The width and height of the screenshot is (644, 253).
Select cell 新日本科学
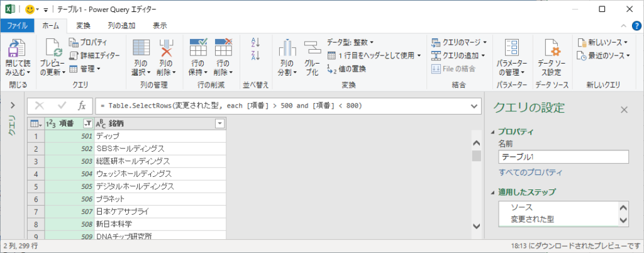point(160,225)
